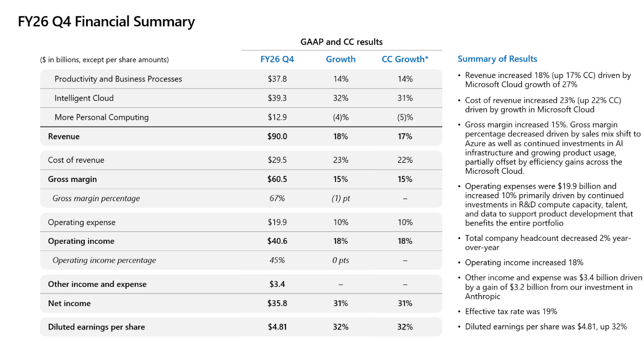Click the More Personal Computing row label

101,117
